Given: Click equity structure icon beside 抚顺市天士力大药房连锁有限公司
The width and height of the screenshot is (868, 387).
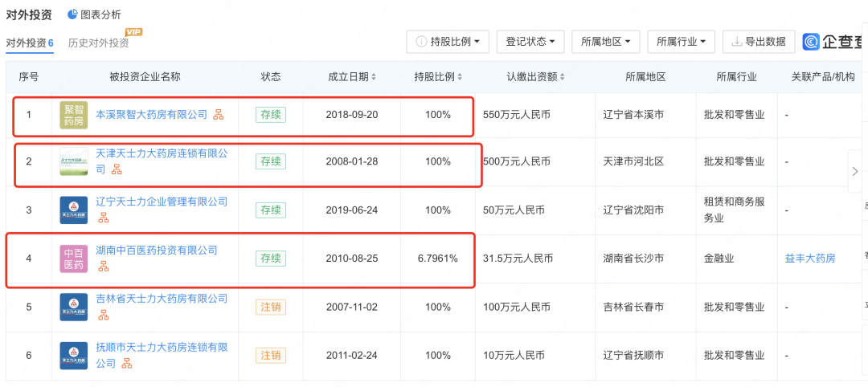Looking at the screenshot, I should click(x=127, y=364).
